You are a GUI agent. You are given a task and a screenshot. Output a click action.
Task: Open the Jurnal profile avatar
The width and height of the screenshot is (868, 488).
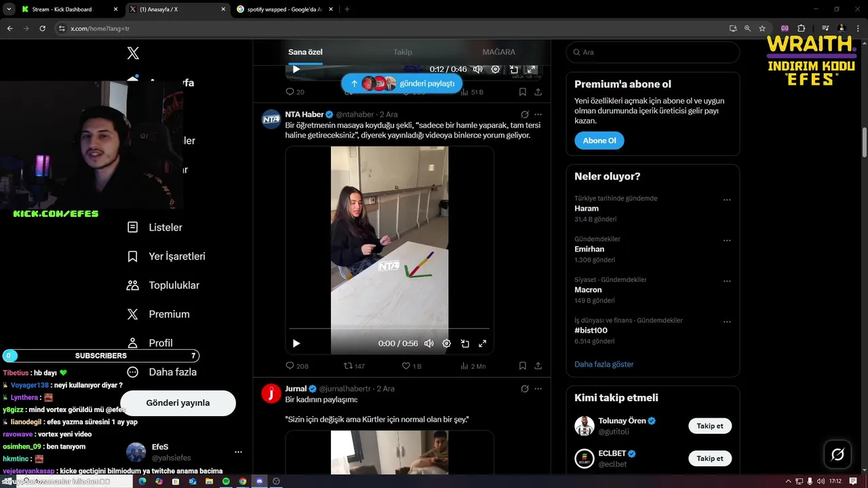271,393
